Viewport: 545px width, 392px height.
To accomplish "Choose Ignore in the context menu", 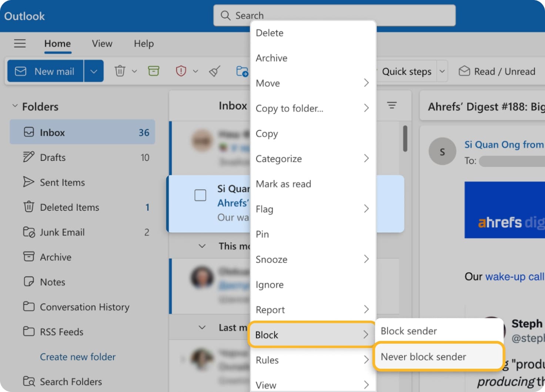I will coord(313,284).
